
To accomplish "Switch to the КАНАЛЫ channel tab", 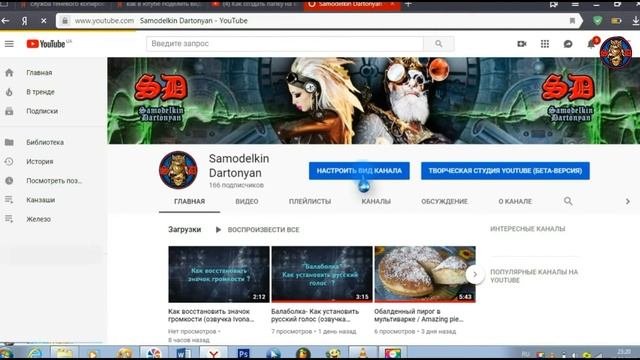I will (376, 201).
